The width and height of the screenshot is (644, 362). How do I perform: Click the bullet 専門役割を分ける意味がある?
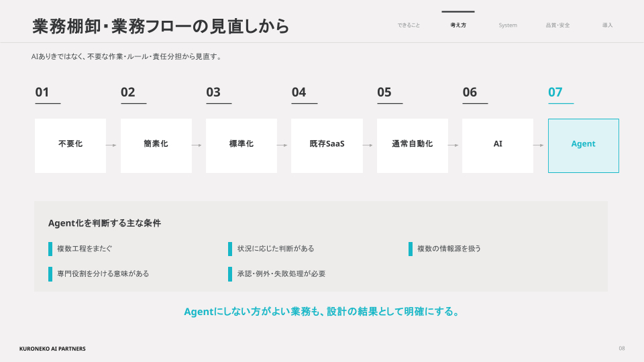point(103,274)
